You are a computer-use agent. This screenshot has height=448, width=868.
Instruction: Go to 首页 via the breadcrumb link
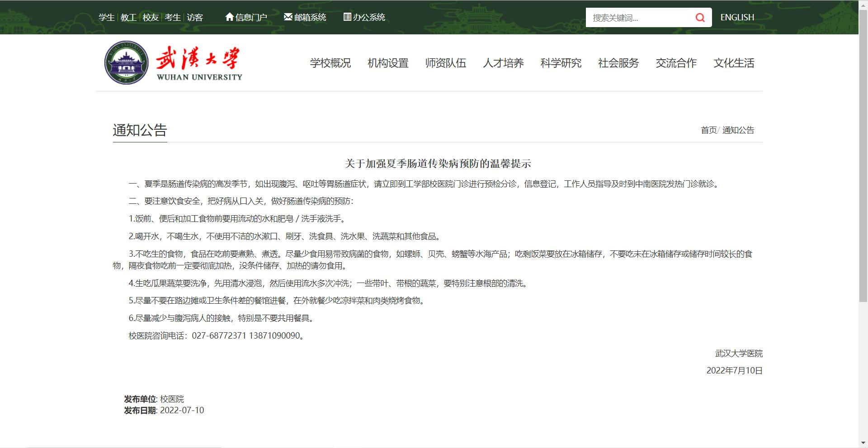click(x=708, y=131)
